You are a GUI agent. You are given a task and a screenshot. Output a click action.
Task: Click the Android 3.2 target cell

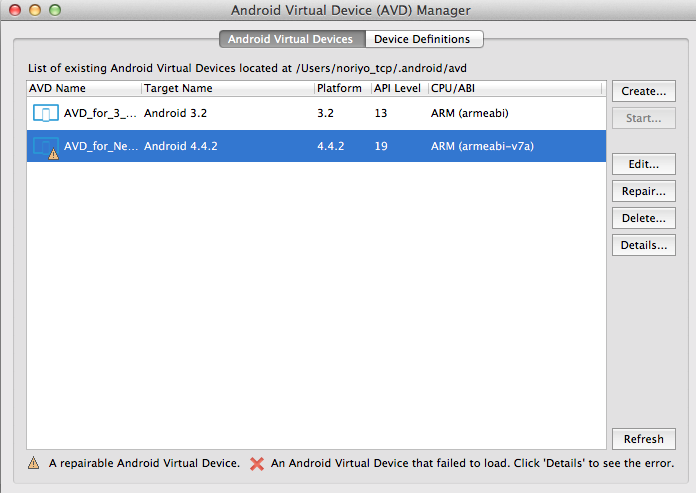(175, 113)
